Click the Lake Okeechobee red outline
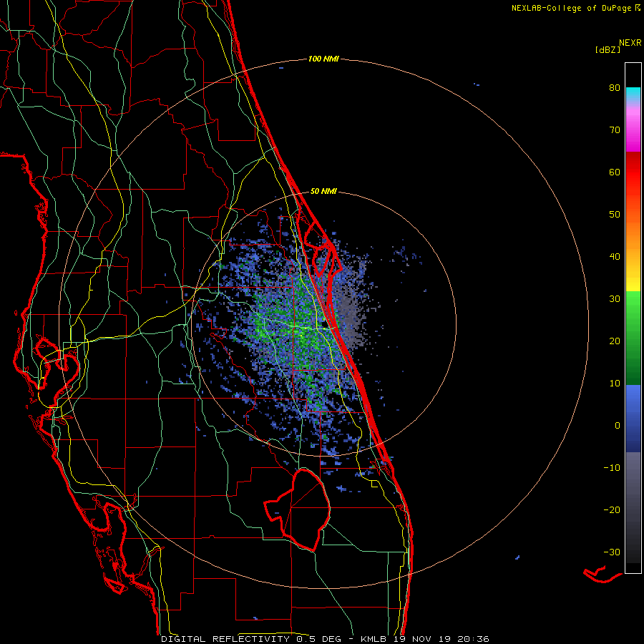Viewport: 644px width, 644px height. (x=298, y=509)
